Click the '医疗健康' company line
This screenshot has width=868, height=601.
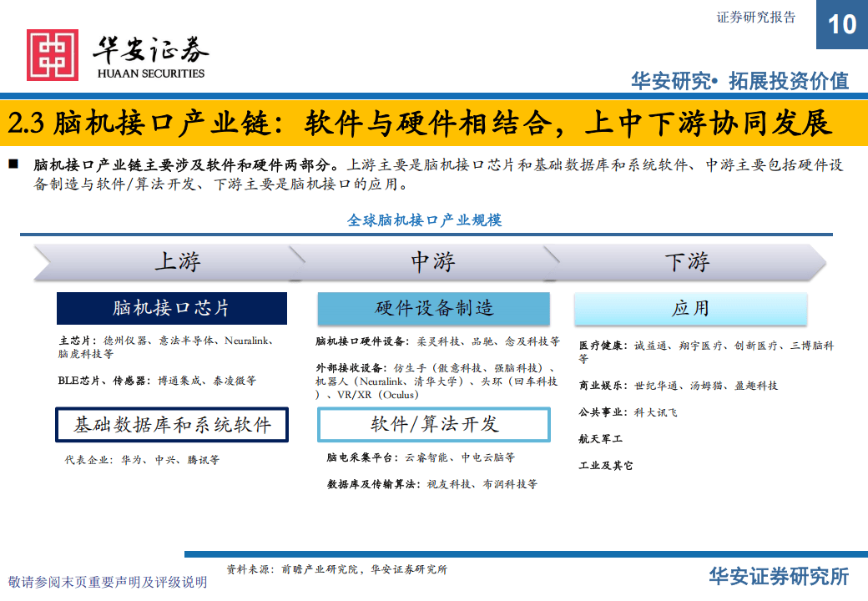706,352
